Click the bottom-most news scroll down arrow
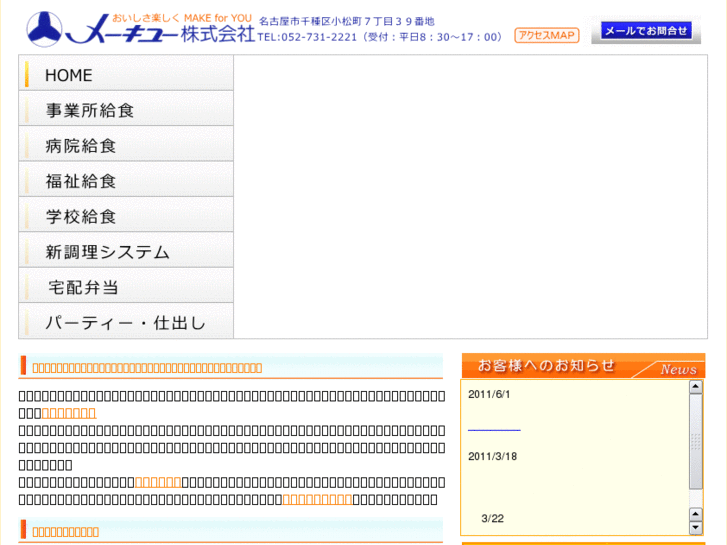Viewport: 727px width, 545px height. click(x=695, y=528)
